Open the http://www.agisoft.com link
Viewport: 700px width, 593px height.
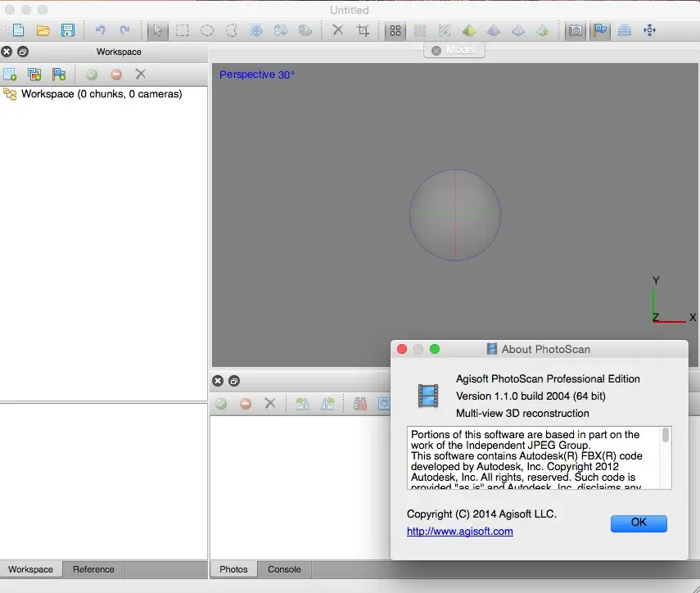click(x=460, y=532)
